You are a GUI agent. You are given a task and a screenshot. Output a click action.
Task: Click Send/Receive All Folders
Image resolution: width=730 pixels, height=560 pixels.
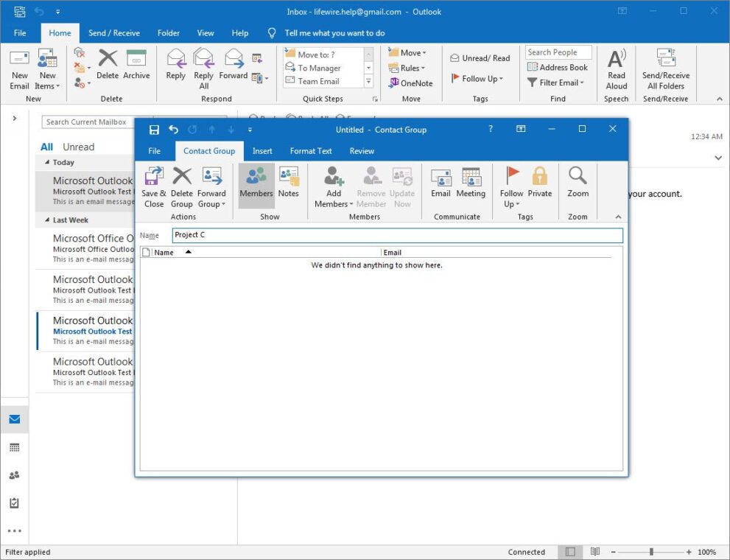coord(666,70)
